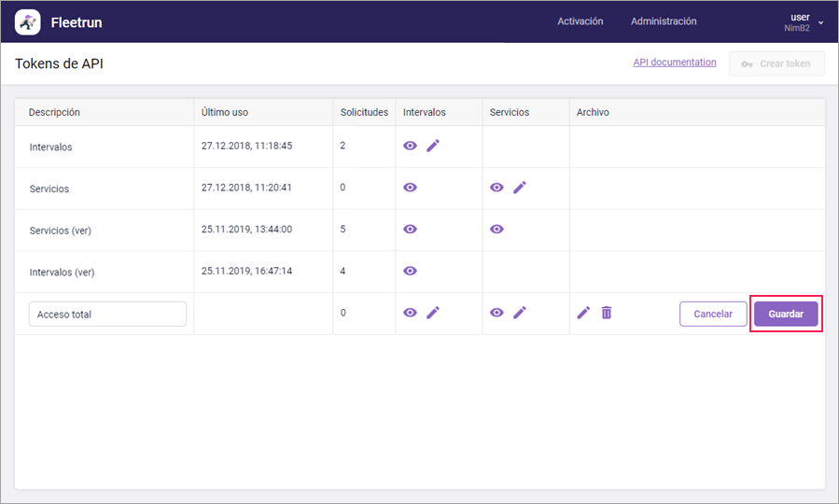The height and width of the screenshot is (504, 839).
Task: Toggle Intervalos eye icon in Intervalos (ver) row
Action: [x=410, y=271]
